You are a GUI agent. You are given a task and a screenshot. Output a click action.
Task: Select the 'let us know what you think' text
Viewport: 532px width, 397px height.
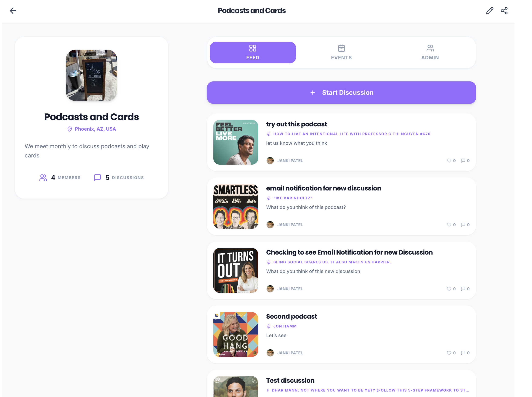[x=296, y=143]
